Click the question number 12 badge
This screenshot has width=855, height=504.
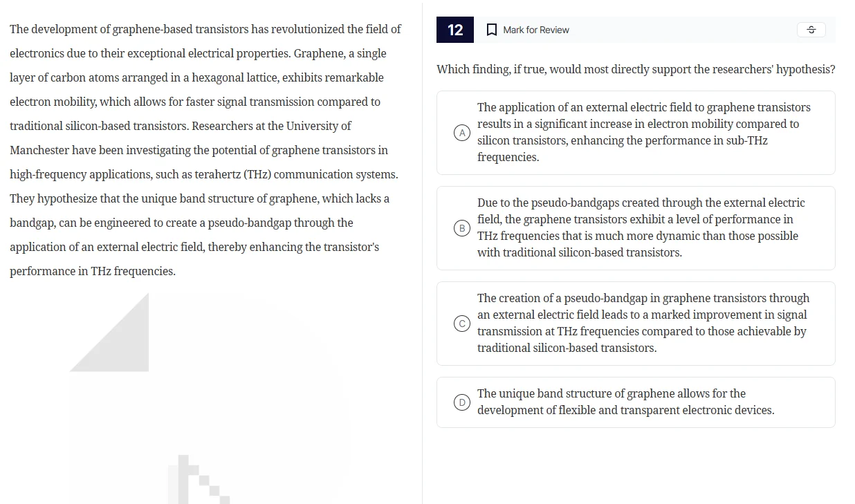click(455, 30)
